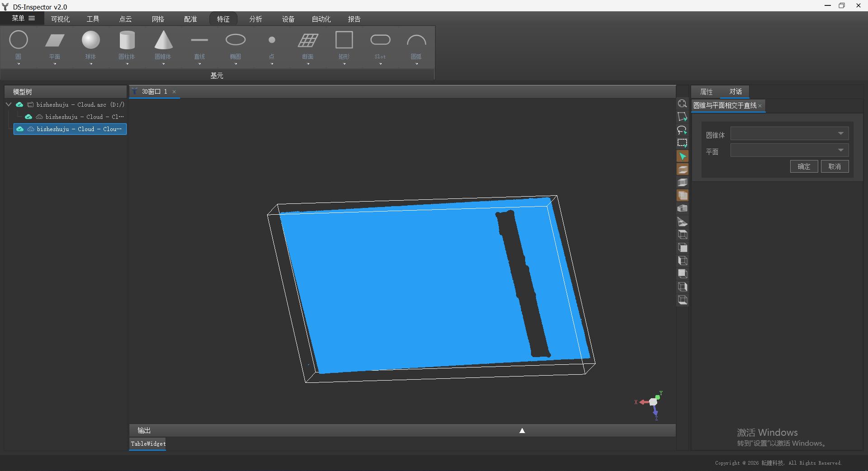This screenshot has width=868, height=471.
Task: Select the 椭圆 ellipse feature icon
Action: click(236, 40)
